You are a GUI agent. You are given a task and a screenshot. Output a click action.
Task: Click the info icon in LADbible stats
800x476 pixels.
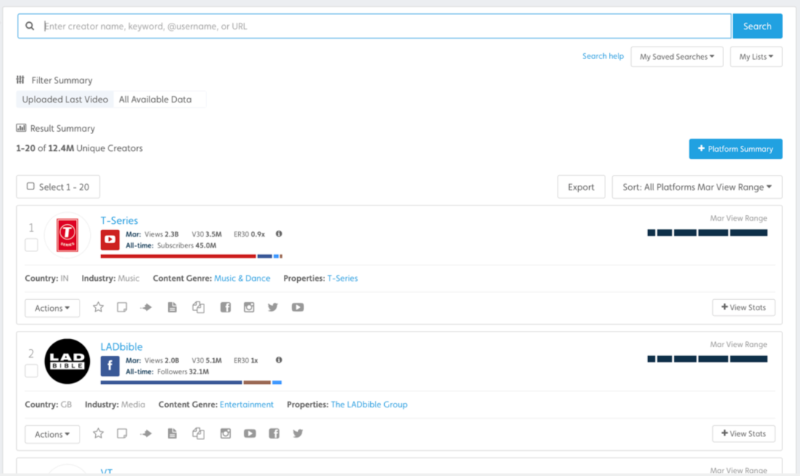pos(279,360)
